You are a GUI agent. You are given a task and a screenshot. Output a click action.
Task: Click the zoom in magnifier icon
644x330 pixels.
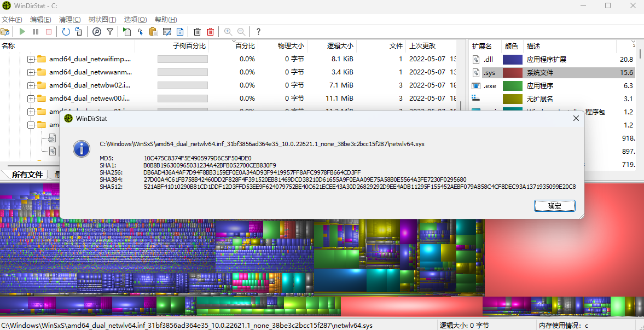[228, 32]
